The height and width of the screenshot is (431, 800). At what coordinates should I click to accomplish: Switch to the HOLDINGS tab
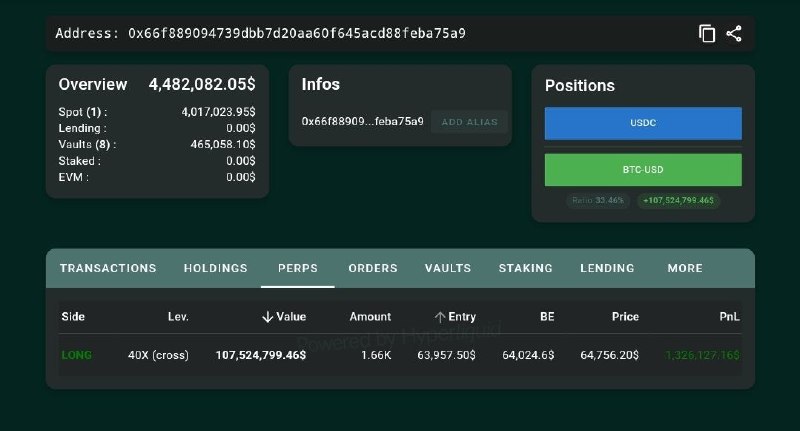(215, 268)
